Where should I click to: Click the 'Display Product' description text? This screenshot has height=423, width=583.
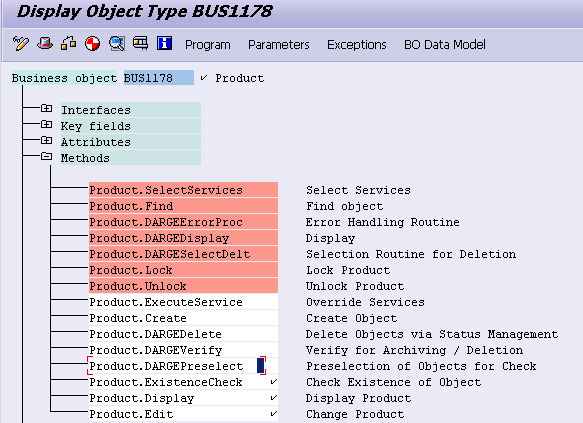358,398
